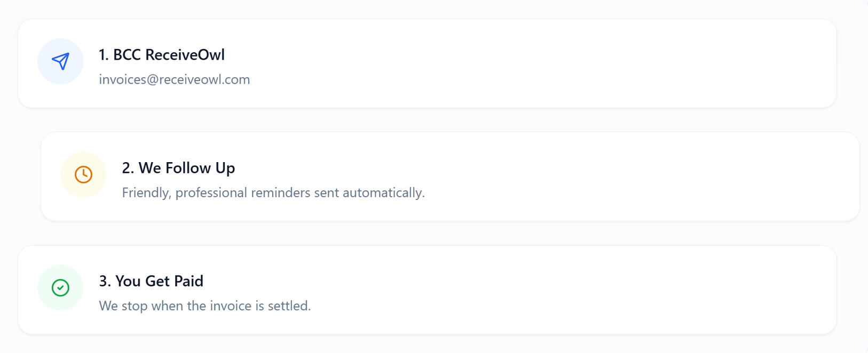The height and width of the screenshot is (353, 868).
Task: Click the invoices@receiveowl.com email address
Action: pyautogui.click(x=174, y=79)
